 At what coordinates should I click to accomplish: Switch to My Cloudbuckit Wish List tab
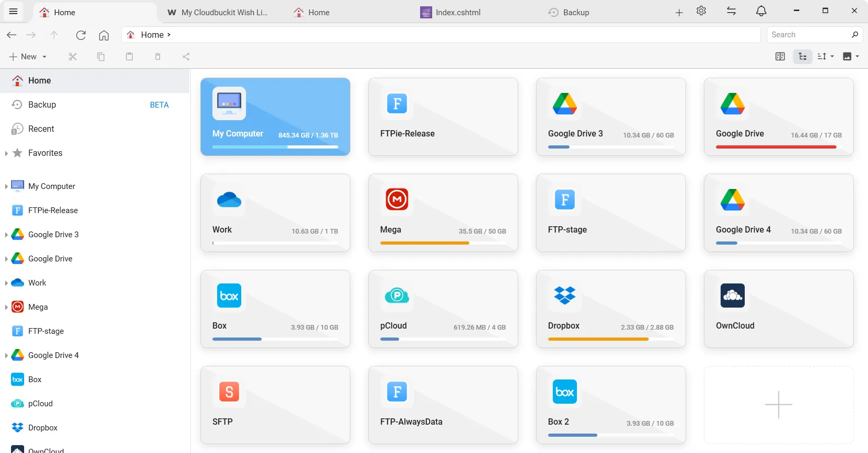point(218,12)
